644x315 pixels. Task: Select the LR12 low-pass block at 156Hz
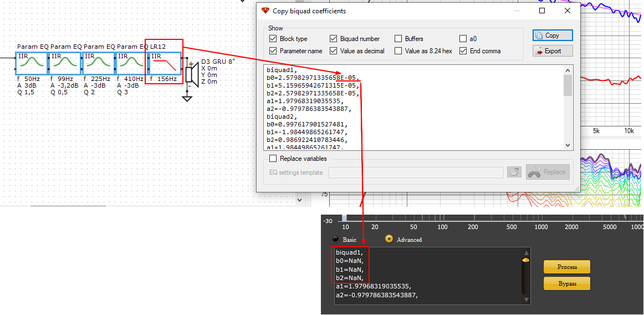tap(164, 63)
